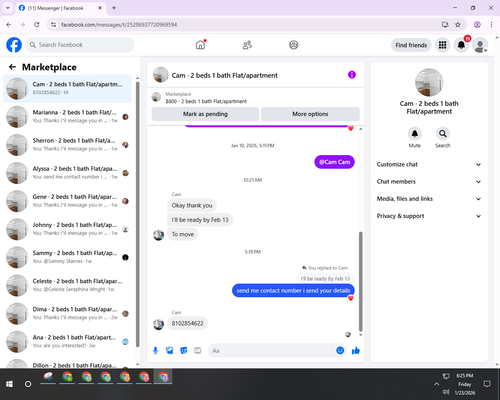The image size is (500, 400).
Task: Open the Groups icon in top navigation
Action: click(x=294, y=45)
